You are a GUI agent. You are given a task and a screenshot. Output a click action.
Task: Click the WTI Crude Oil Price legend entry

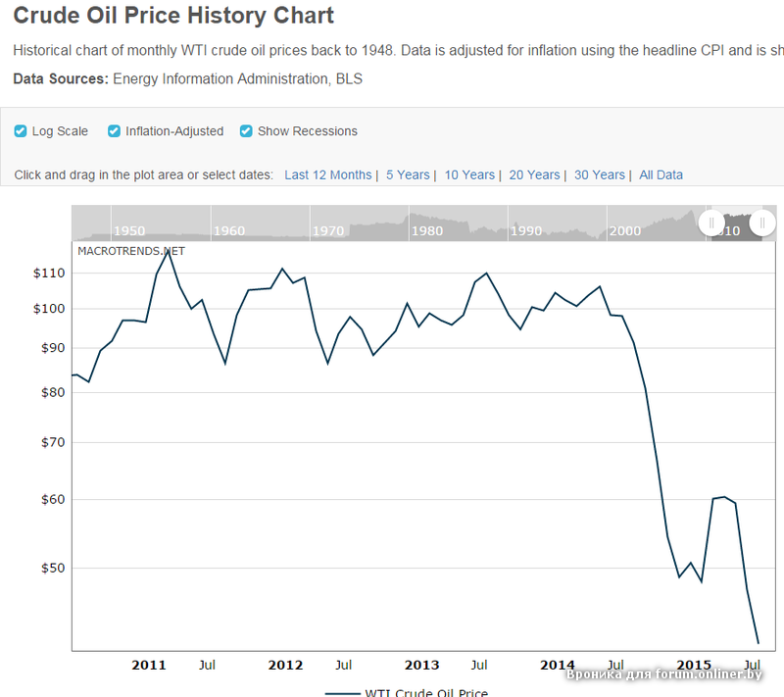click(x=425, y=692)
